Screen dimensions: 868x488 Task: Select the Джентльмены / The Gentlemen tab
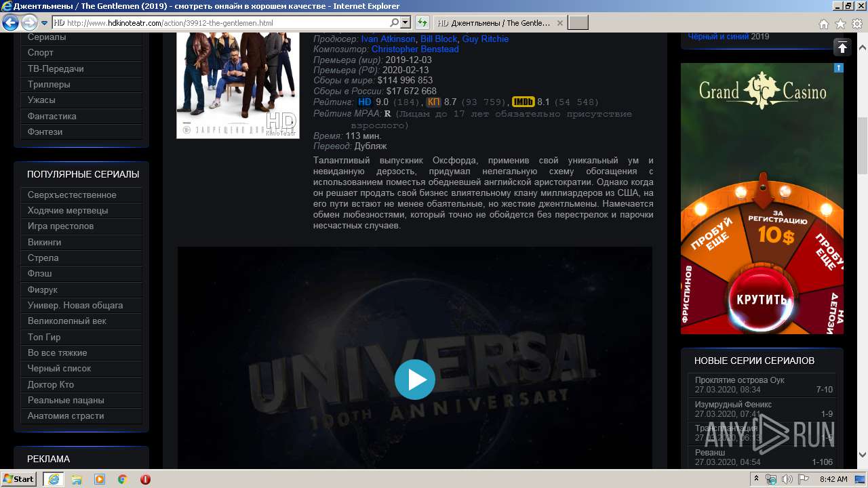pos(499,23)
